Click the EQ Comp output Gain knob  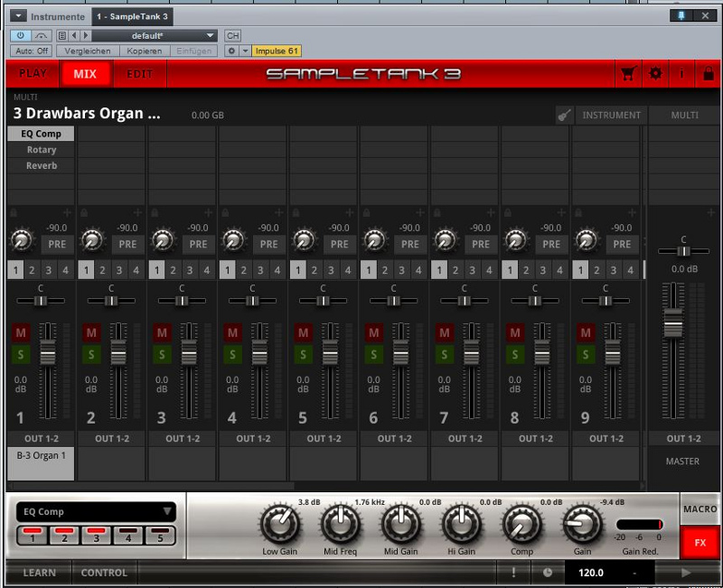point(582,524)
